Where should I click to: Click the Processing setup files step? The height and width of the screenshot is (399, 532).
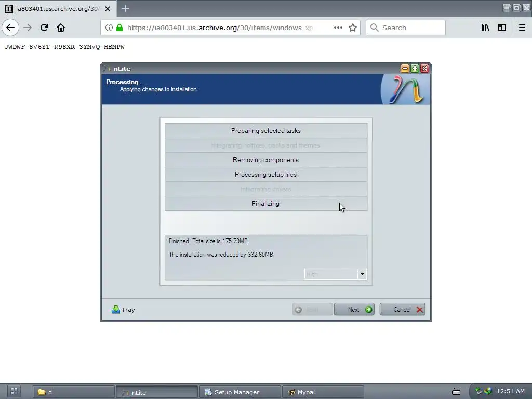coord(265,175)
